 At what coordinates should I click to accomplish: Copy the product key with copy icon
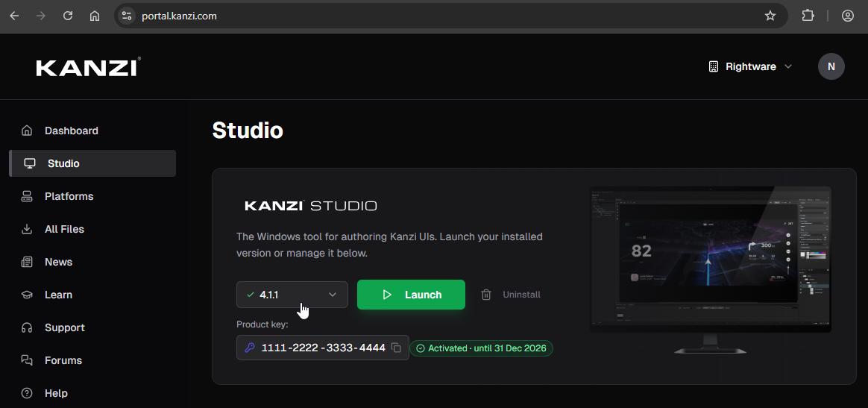coord(396,348)
